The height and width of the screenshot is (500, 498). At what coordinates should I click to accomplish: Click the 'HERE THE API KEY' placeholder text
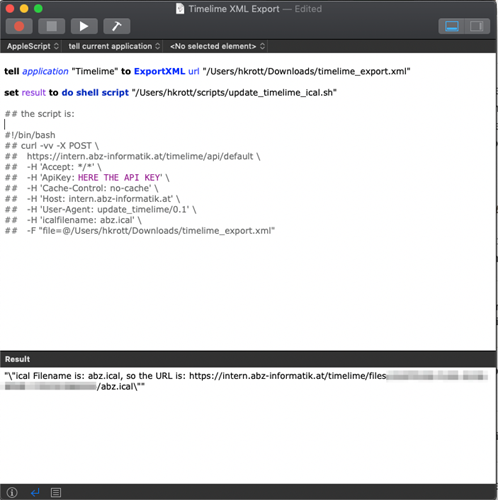click(120, 178)
